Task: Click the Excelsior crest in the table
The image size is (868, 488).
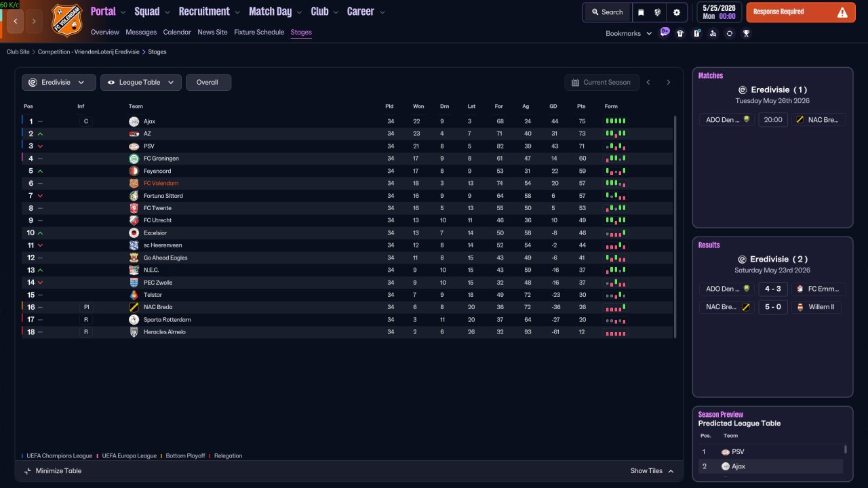Action: pos(134,232)
